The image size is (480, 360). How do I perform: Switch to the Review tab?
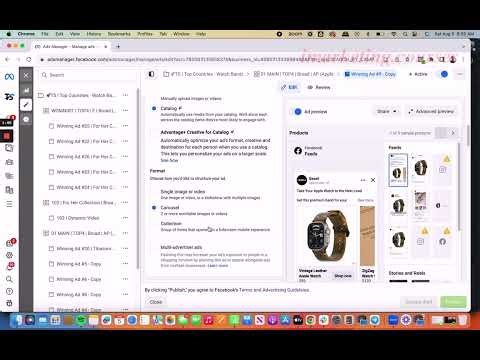pyautogui.click(x=319, y=87)
